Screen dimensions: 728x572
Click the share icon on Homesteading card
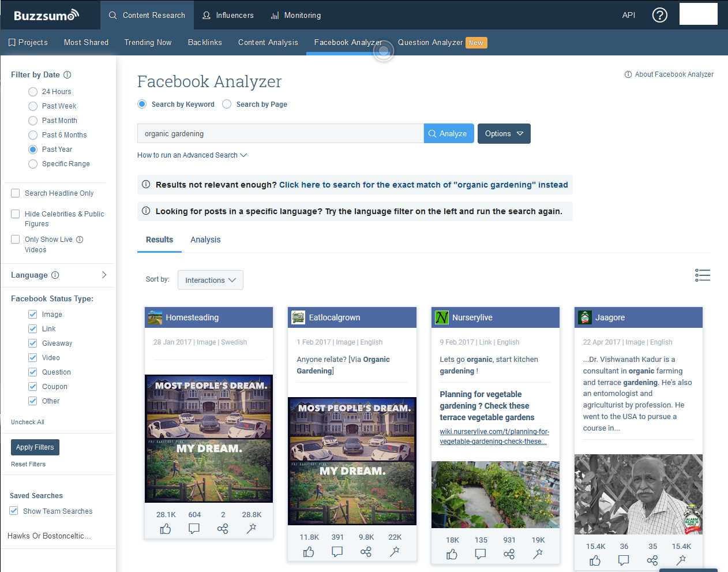(x=223, y=529)
